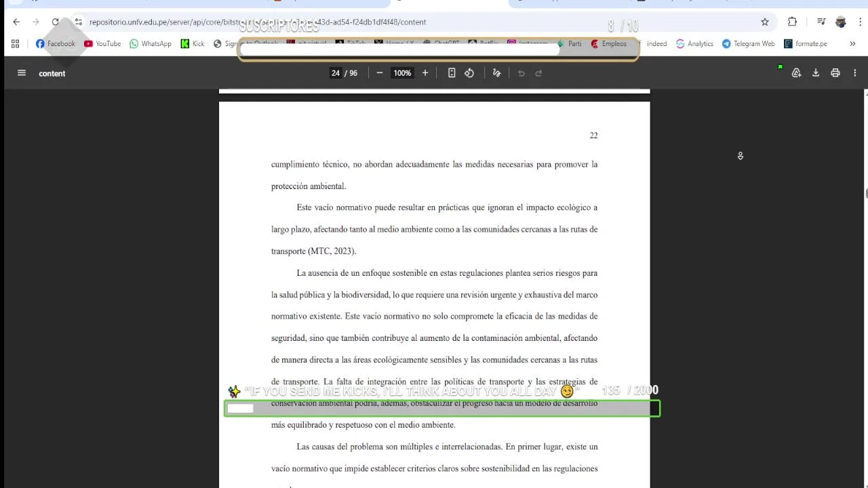Click line starting "Las causas del problema"
The image size is (868, 488).
pos(447,447)
